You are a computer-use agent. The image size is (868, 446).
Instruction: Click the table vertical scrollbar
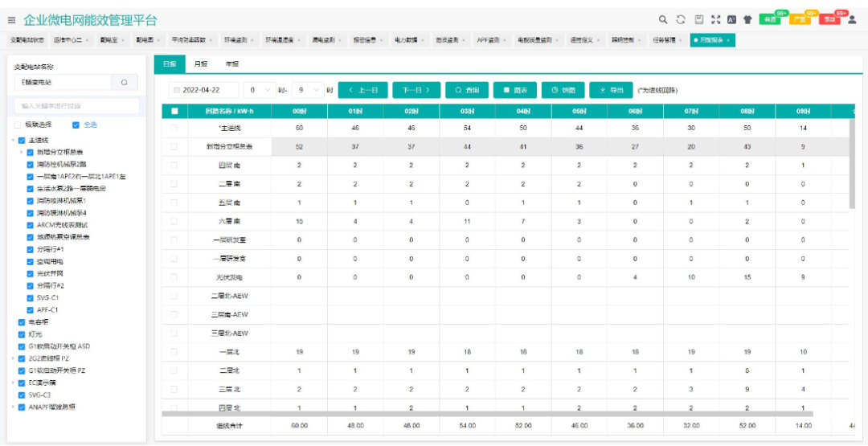pyautogui.click(x=852, y=164)
